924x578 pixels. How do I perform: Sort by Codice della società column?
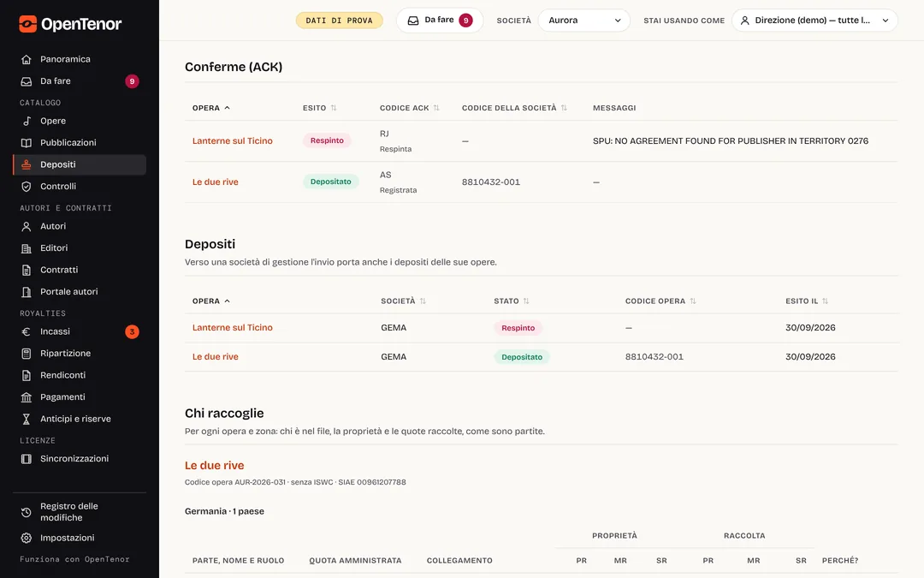coord(514,108)
